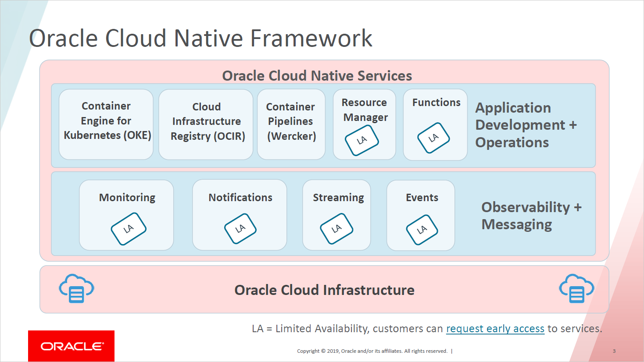This screenshot has height=362, width=644.
Task: Click the 'Oracle Cloud Infrastructure' heading text
Action: coord(325,290)
